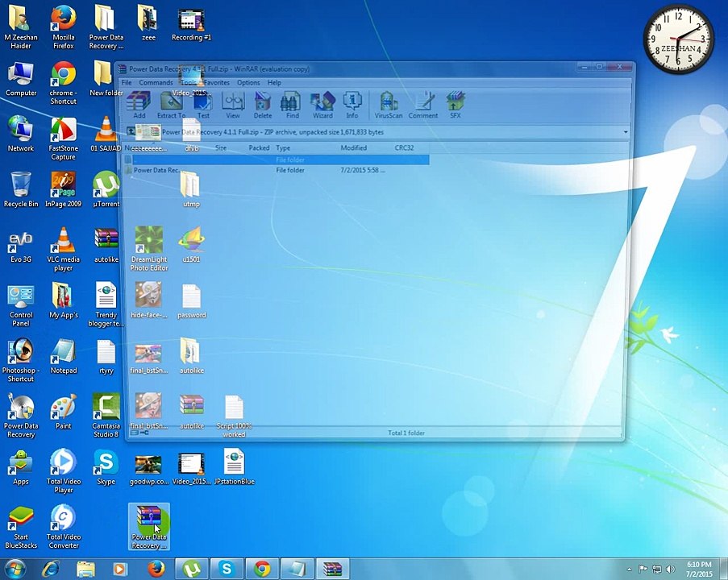Click the Test archive toolbar icon
The height and width of the screenshot is (580, 728).
click(203, 106)
